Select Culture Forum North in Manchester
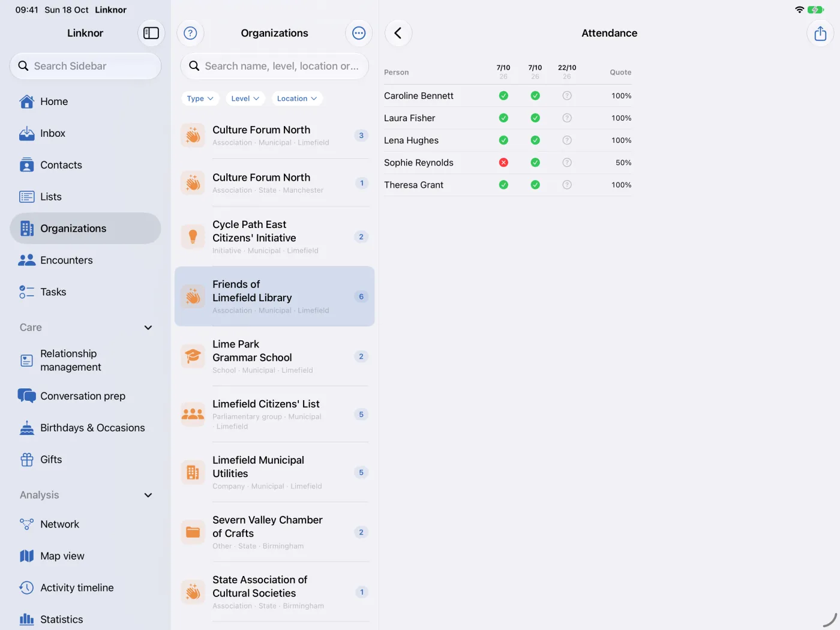840x630 pixels. point(275,183)
